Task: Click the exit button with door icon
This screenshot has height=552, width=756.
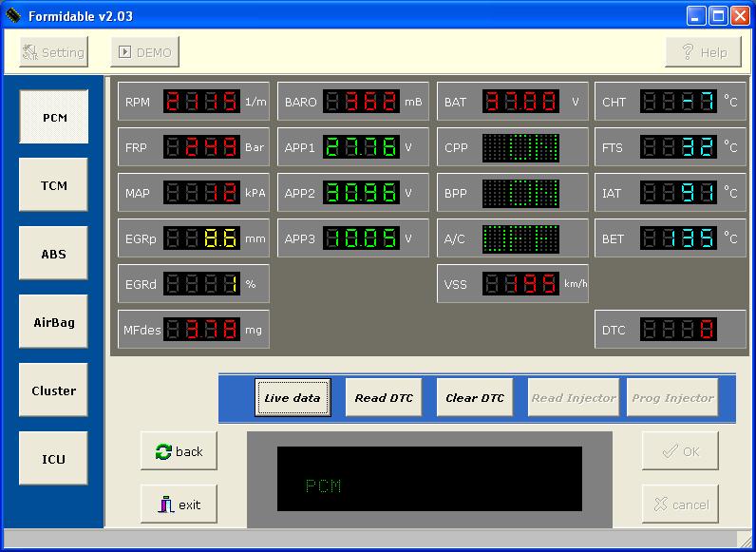Action: [x=179, y=504]
